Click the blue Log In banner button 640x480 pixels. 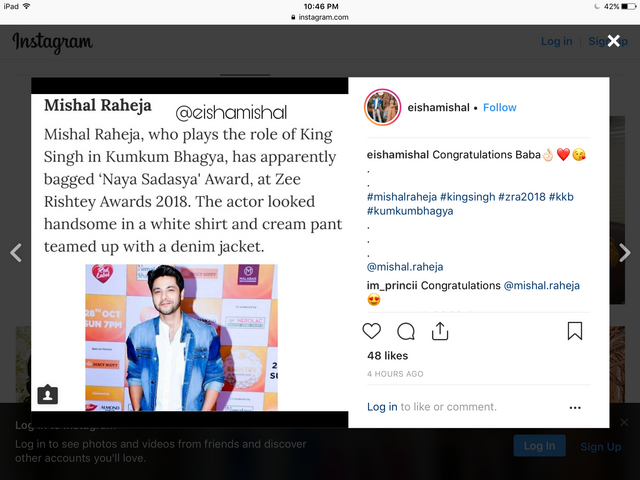pyautogui.click(x=539, y=446)
